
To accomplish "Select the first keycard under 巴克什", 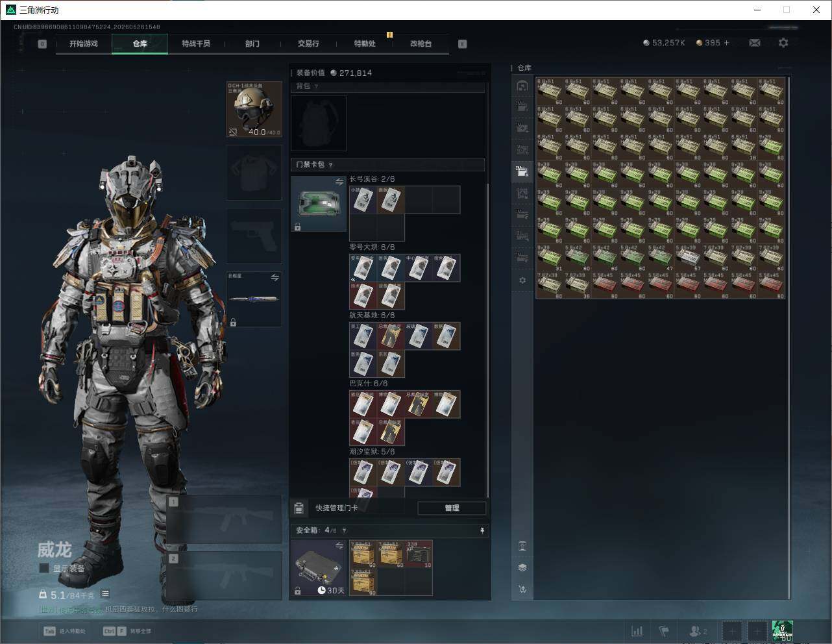I will click(363, 404).
